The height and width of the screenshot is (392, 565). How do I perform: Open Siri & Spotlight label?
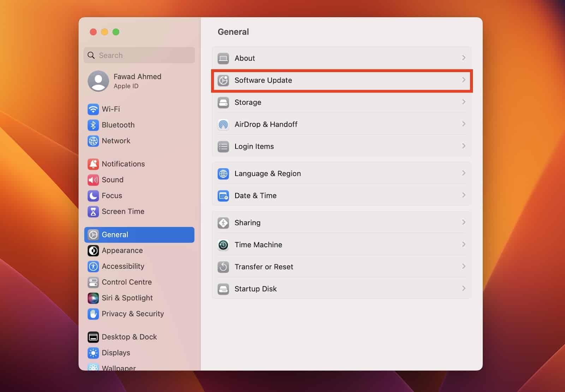127,298
